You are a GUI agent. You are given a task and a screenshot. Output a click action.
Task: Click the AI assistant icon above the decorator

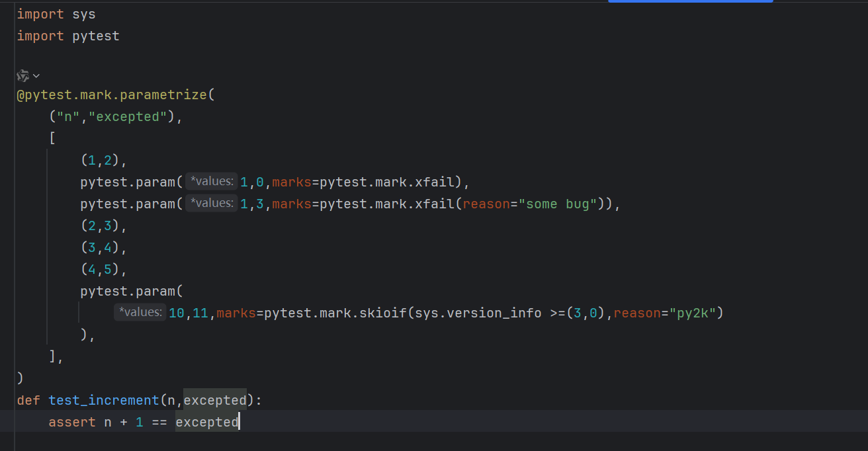[23, 76]
